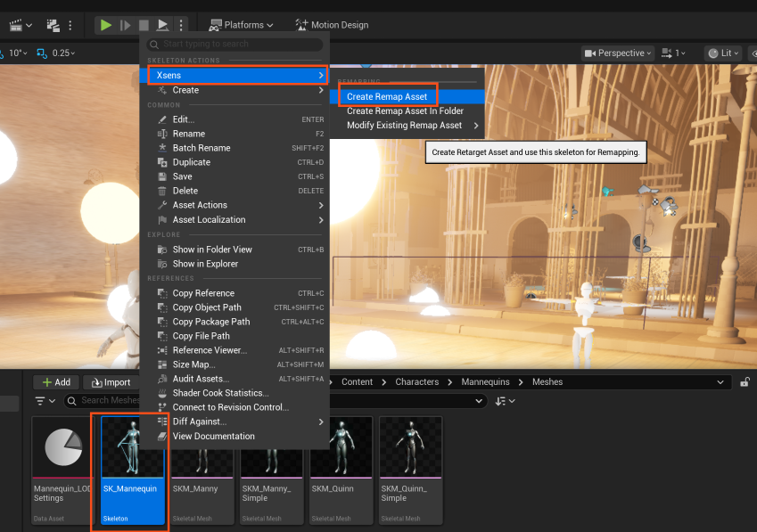Choose Connect to Revision Control...
Image resolution: width=757 pixels, height=532 pixels.
pos(235,407)
